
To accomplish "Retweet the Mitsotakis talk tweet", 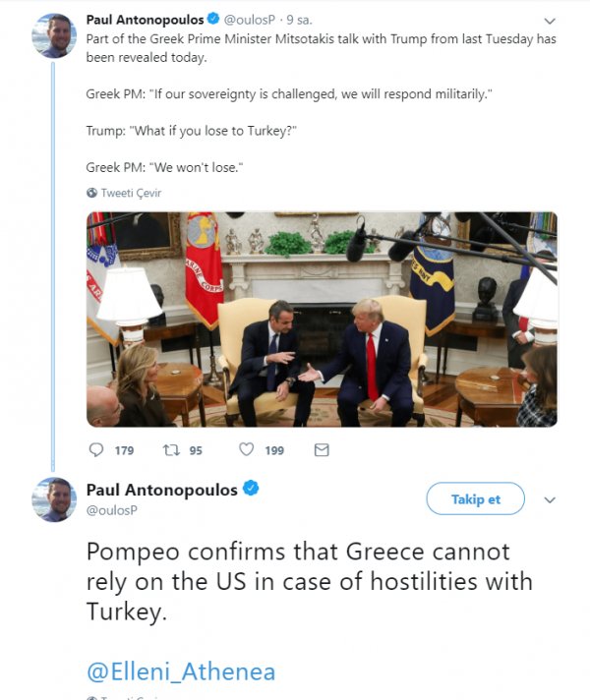I will coord(169,449).
